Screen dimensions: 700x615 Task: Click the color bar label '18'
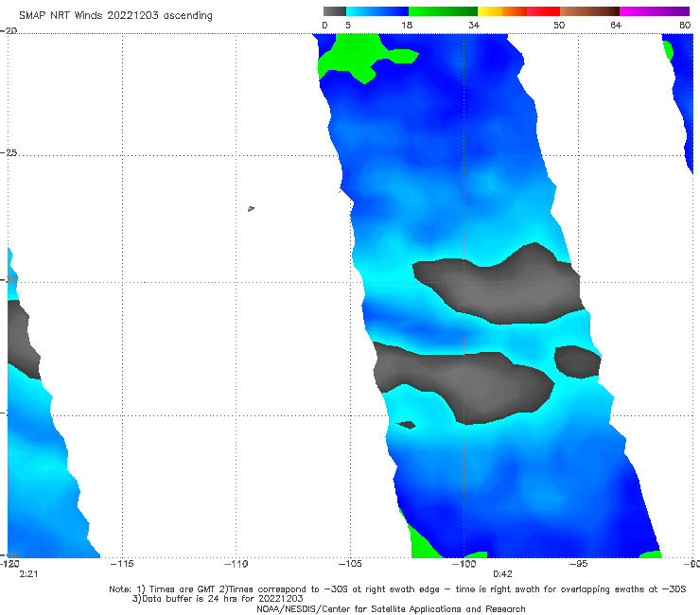point(407,25)
